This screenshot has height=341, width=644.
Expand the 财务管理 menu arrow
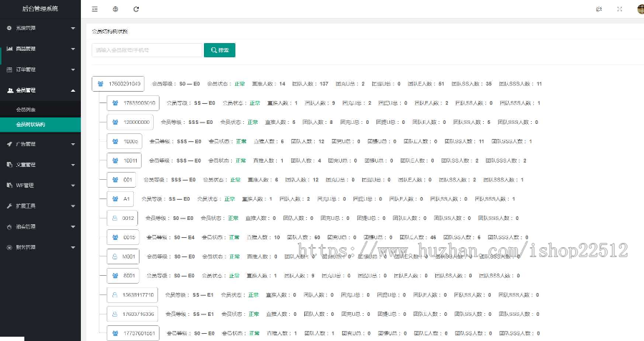73,248
